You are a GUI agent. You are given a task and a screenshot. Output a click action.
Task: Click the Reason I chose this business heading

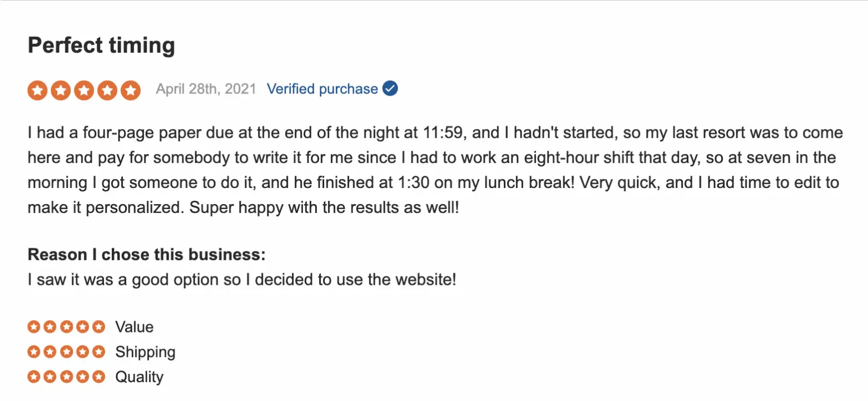147,255
